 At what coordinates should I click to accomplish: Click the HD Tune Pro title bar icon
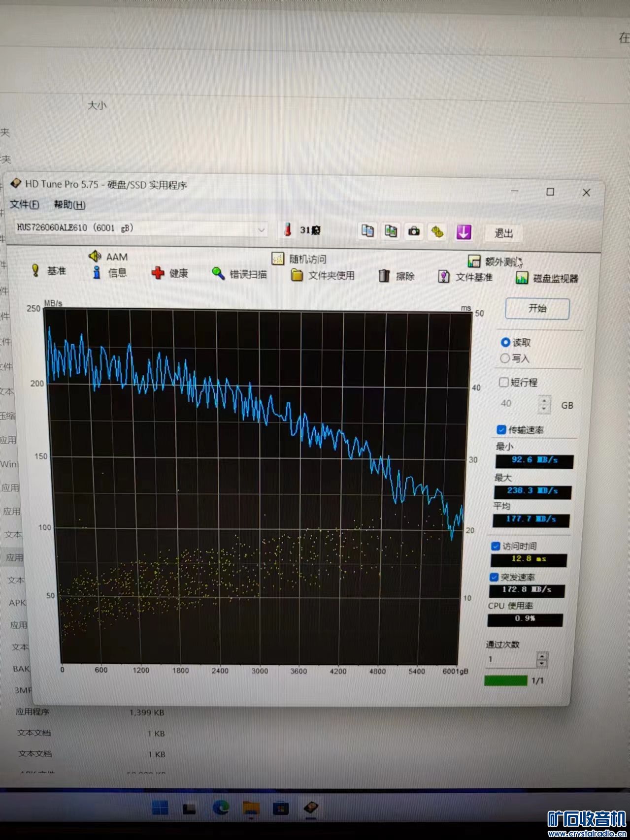point(16,183)
